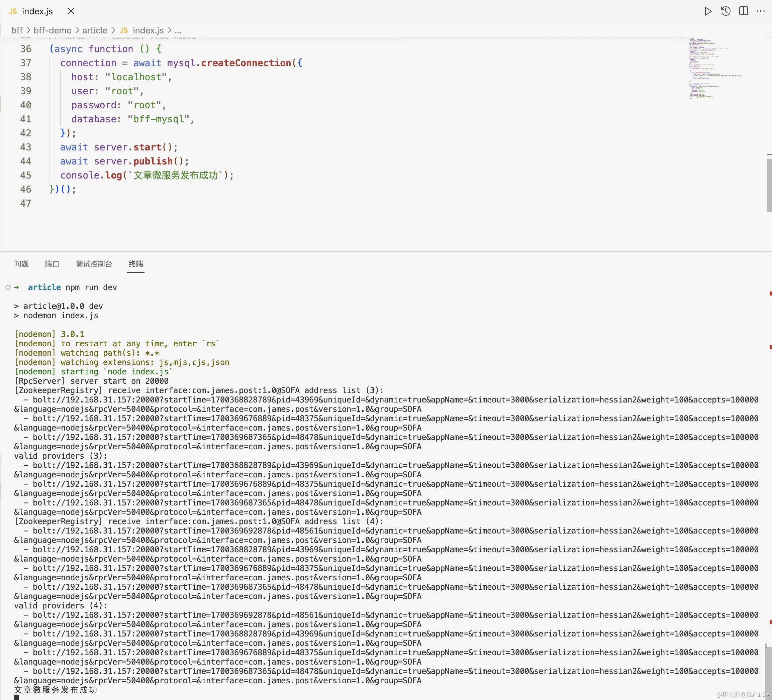Image resolution: width=772 pixels, height=700 pixels.
Task: Click the status circle beside the terminal command
Action: click(x=8, y=287)
